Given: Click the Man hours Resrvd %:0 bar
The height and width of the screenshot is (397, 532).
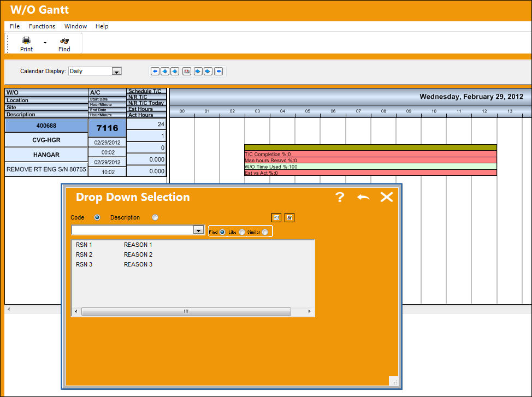Looking at the screenshot, I should 370,161.
